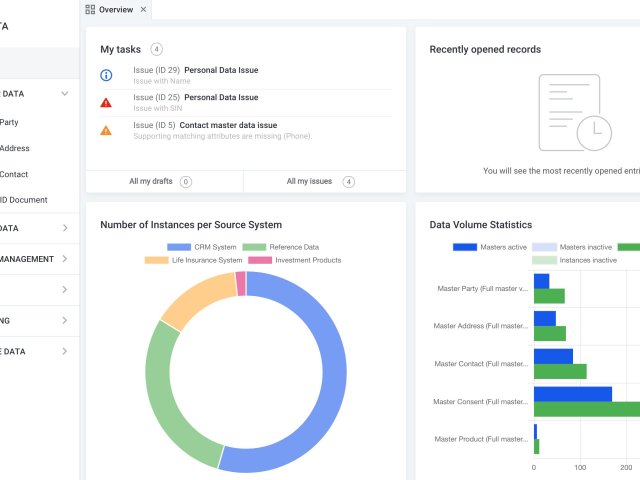Click the Overview tab grid icon

pos(91,10)
